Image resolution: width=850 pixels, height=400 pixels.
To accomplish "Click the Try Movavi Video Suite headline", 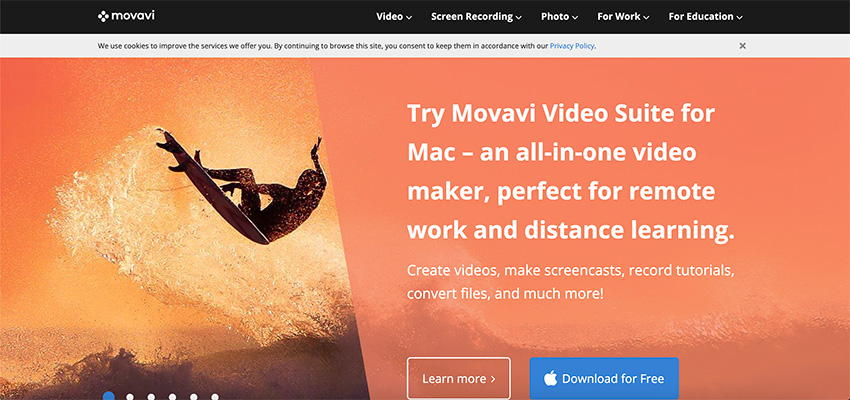I will coord(570,172).
